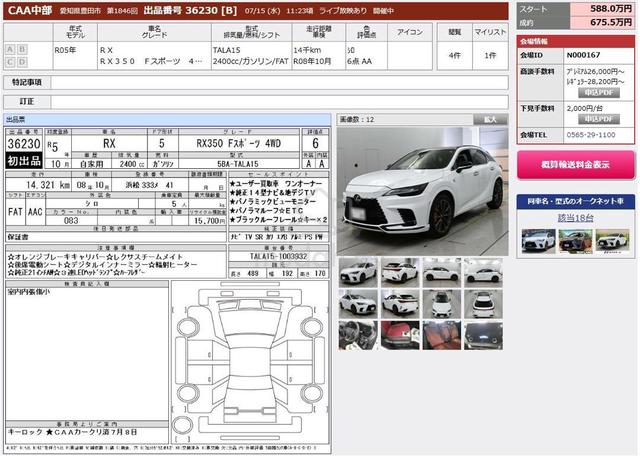Click venue ID N000167
This screenshot has width=640, height=456.
(x=583, y=55)
